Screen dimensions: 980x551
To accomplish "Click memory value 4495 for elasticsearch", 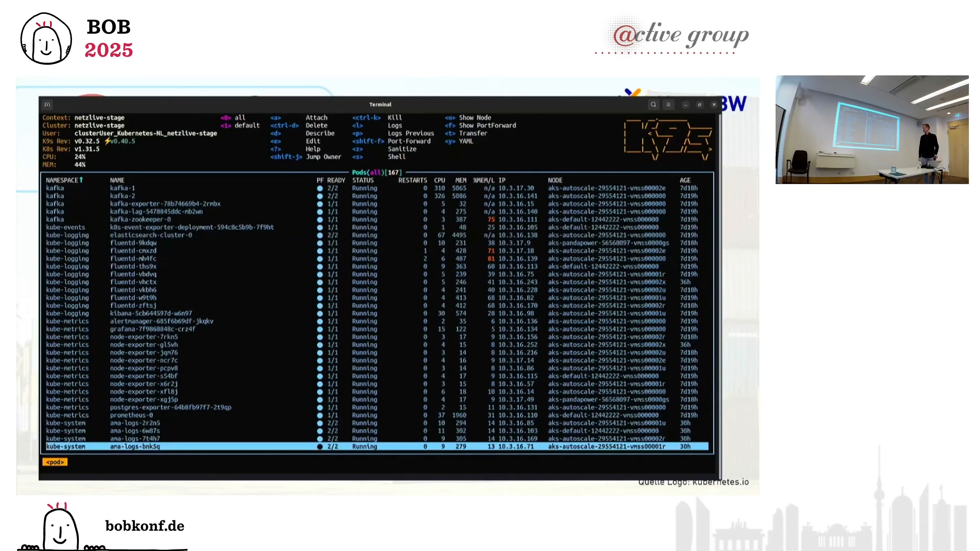I will (x=459, y=235).
